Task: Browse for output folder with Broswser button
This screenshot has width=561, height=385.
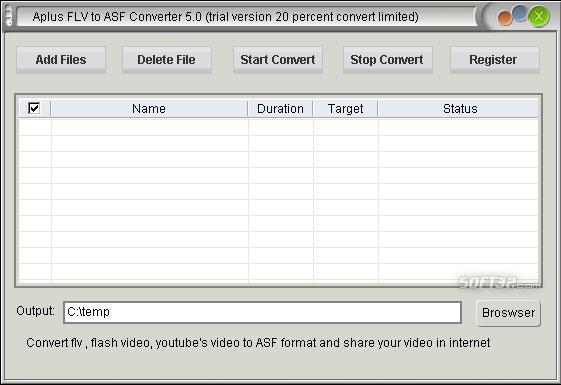Action: 508,313
